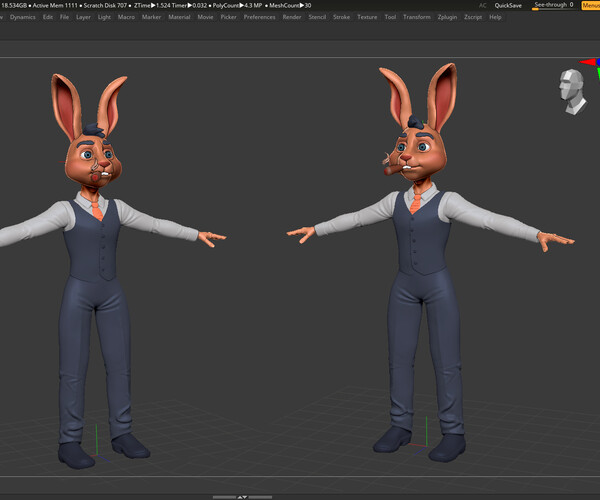Open the Zplugin menu
This screenshot has width=600, height=500.
(x=447, y=17)
